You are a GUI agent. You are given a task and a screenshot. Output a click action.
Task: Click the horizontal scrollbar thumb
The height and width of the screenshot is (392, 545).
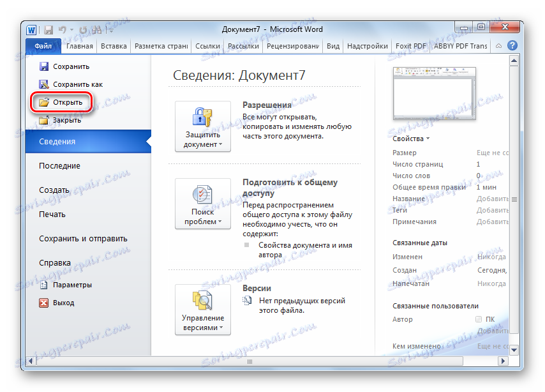coord(250,361)
